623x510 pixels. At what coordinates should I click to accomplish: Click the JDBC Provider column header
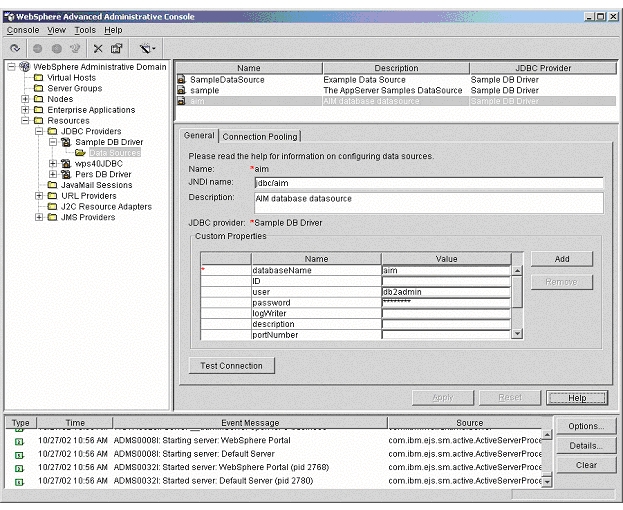pyautogui.click(x=543, y=68)
